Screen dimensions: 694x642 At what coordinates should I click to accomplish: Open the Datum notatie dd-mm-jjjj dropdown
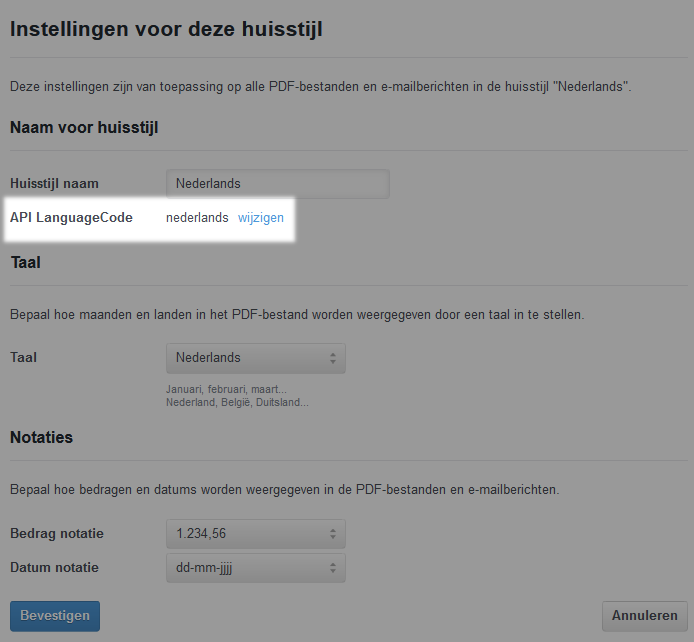click(x=255, y=568)
